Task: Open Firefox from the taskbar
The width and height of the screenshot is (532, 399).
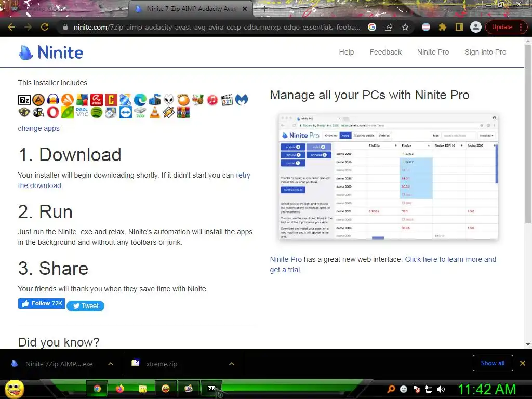Action: (120, 389)
